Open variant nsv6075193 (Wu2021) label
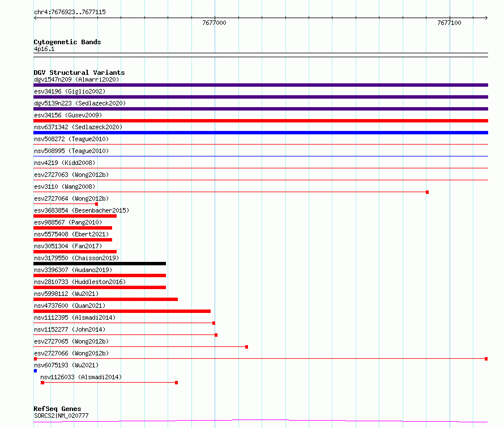The image size is (504, 428). pyautogui.click(x=66, y=365)
